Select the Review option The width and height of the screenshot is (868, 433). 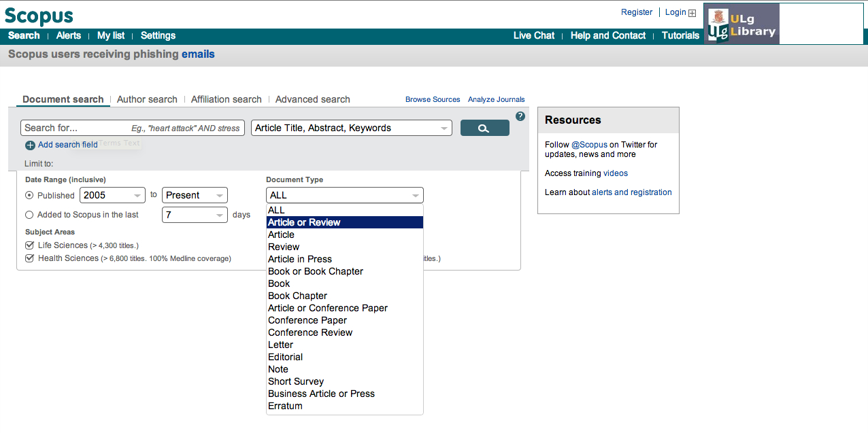[345, 247]
